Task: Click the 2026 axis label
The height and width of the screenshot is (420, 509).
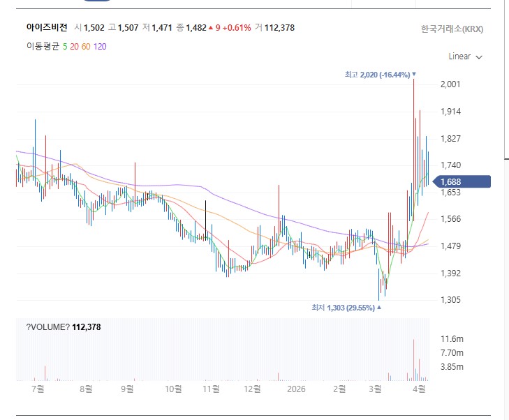Action: [296, 389]
